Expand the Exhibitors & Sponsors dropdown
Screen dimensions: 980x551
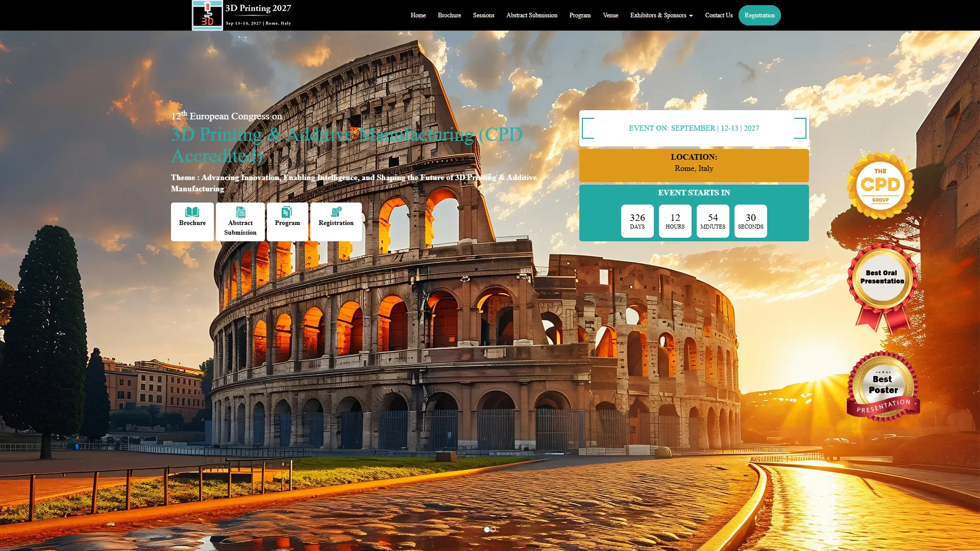(661, 15)
